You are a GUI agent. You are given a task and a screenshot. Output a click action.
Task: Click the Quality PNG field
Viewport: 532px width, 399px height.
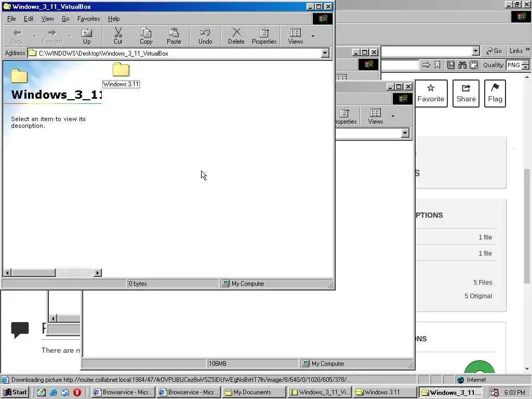click(514, 65)
